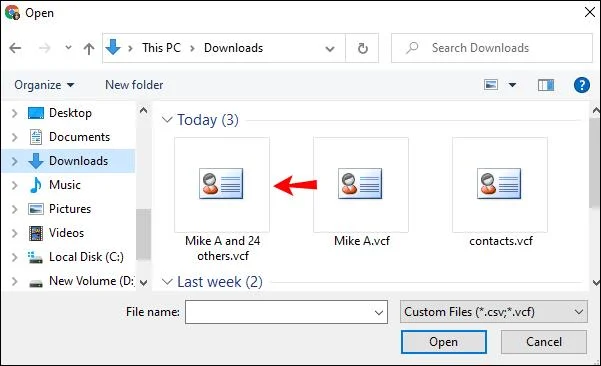601x366 pixels.
Task: Click the New Volume drive icon
Action: point(36,284)
